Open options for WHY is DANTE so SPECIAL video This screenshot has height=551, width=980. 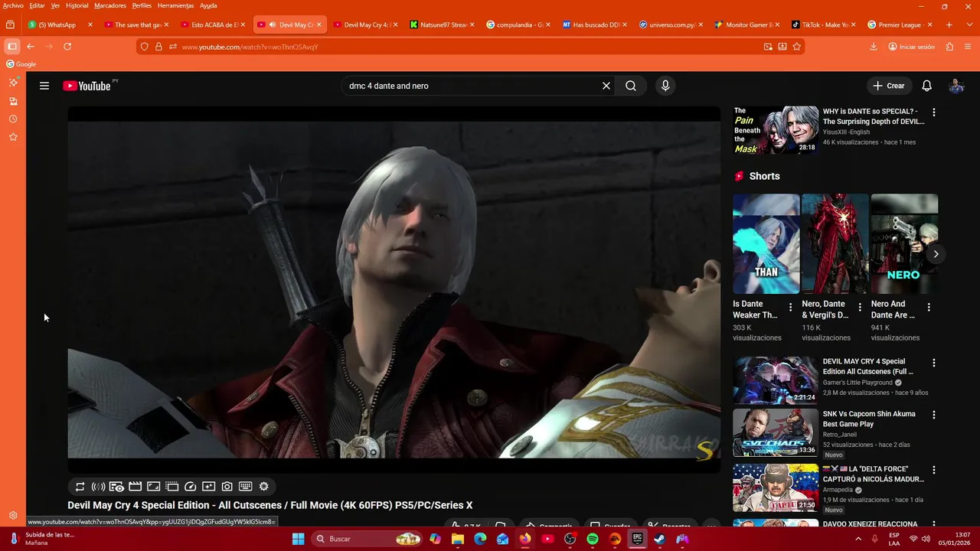[x=933, y=112]
